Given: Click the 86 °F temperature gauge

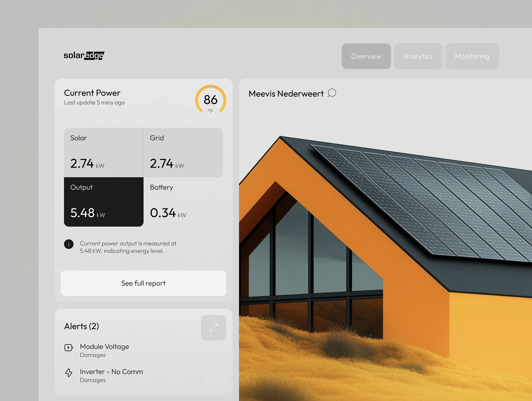Looking at the screenshot, I should pos(210,100).
